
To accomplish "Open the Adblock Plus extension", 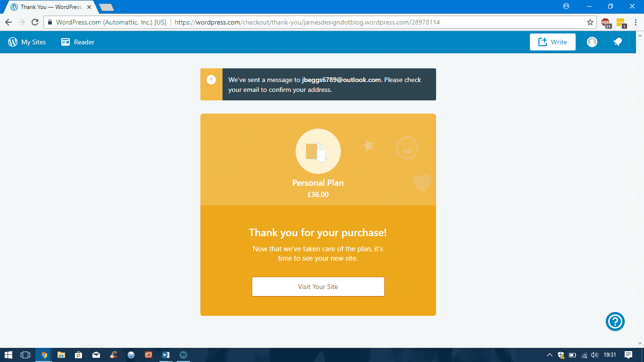I will [606, 22].
